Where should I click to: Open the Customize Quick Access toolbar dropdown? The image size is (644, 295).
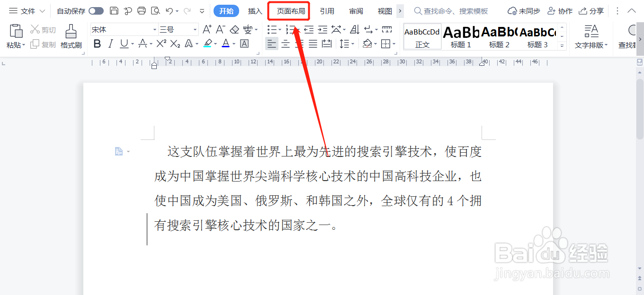pos(202,11)
